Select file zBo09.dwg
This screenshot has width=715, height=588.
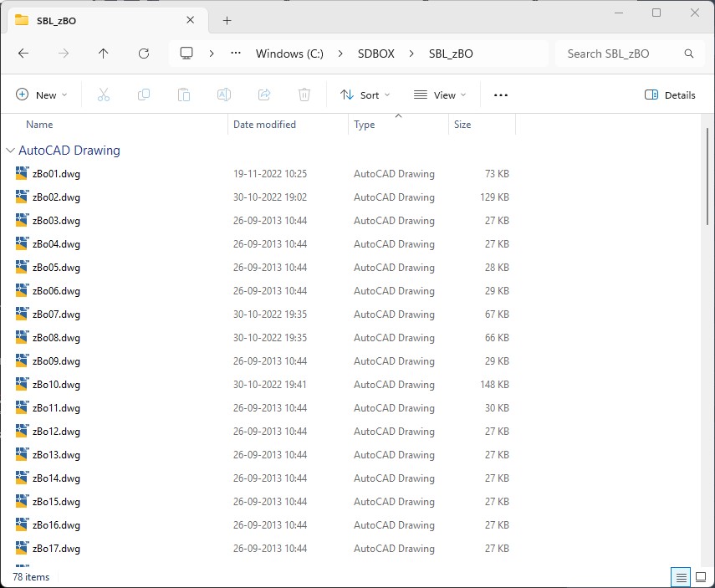[x=56, y=360]
